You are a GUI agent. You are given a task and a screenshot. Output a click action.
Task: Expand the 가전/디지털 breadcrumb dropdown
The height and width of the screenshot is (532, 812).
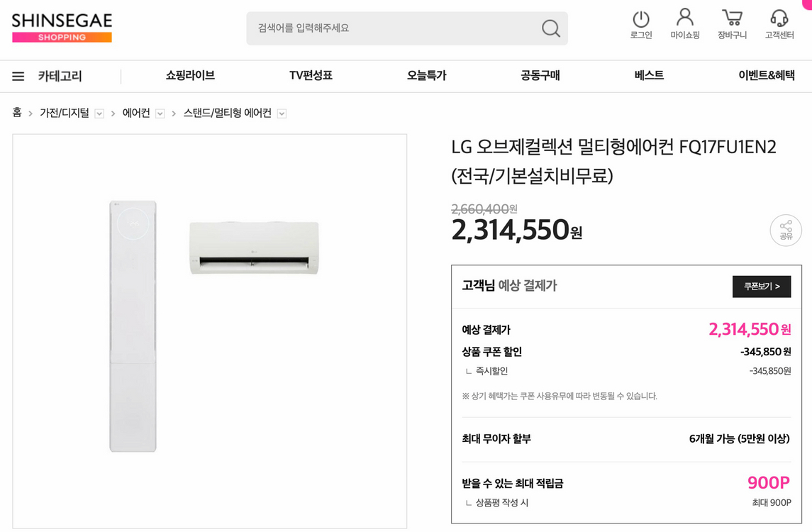tap(99, 113)
